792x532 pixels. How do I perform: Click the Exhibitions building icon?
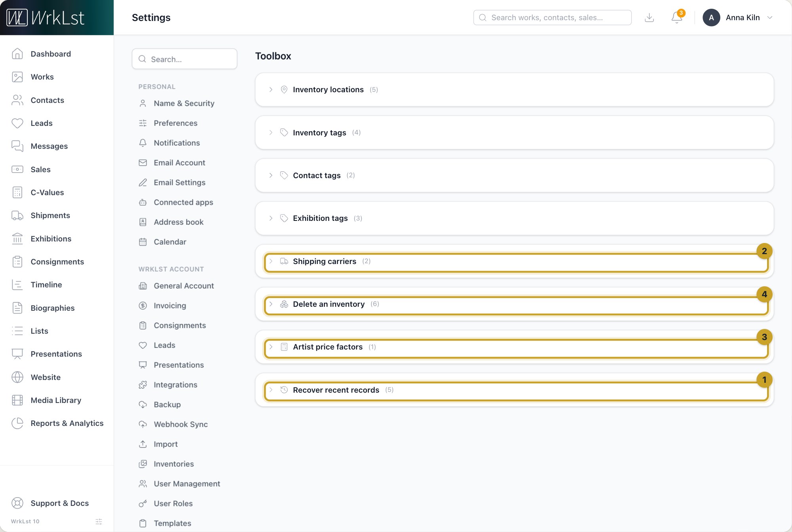tap(17, 239)
